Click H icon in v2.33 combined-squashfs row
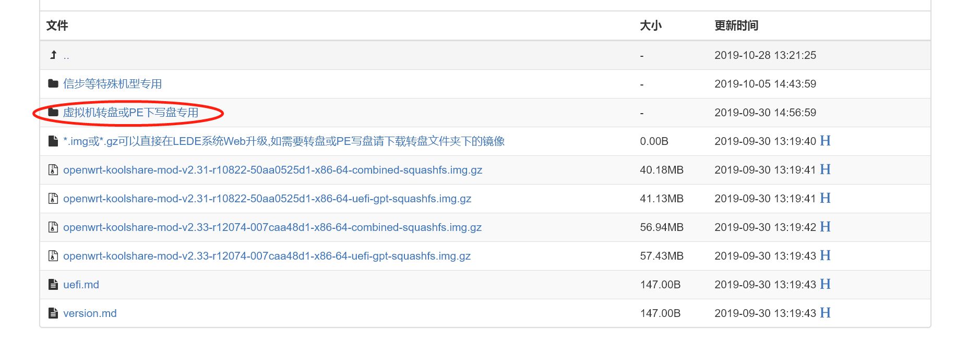The height and width of the screenshot is (342, 980). click(x=825, y=227)
